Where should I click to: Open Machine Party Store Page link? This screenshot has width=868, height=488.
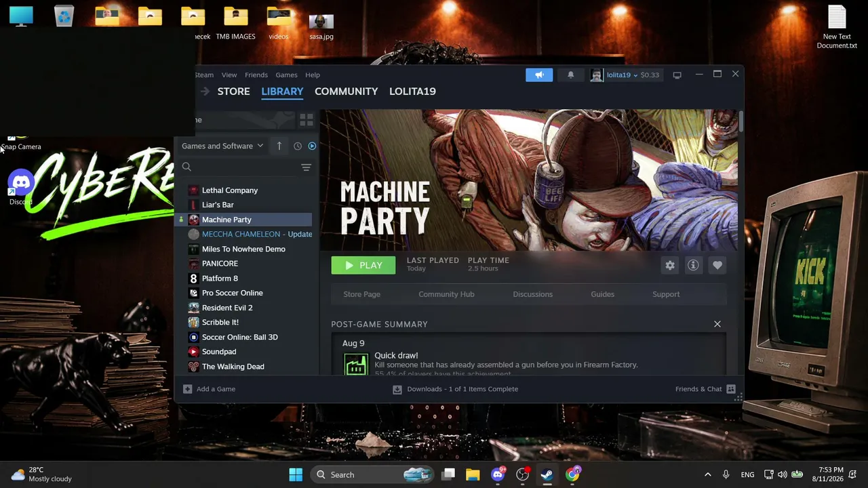pyautogui.click(x=361, y=294)
